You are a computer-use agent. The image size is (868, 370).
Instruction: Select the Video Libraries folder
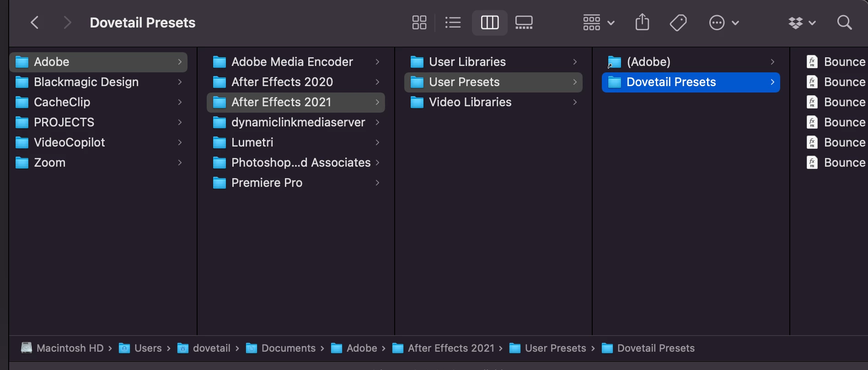[x=493, y=102]
